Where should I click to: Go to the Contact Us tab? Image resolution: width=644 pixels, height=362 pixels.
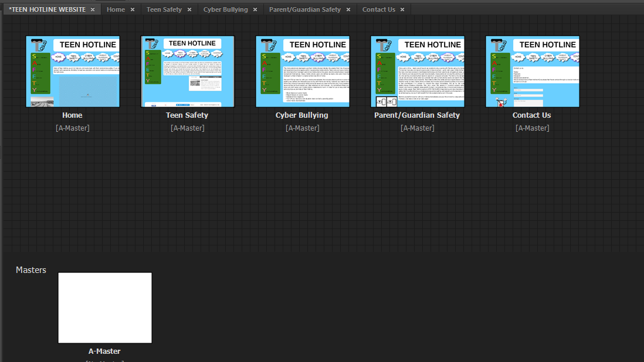[378, 9]
